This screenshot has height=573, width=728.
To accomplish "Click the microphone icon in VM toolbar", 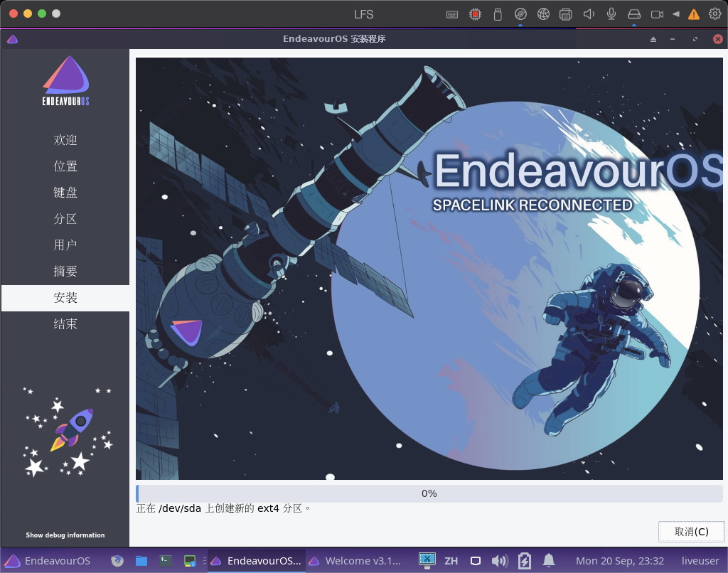I will (611, 14).
